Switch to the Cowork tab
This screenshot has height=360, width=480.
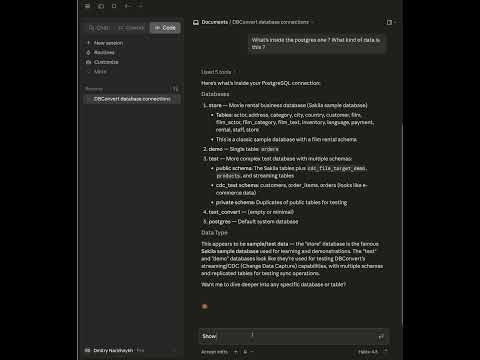(x=131, y=28)
